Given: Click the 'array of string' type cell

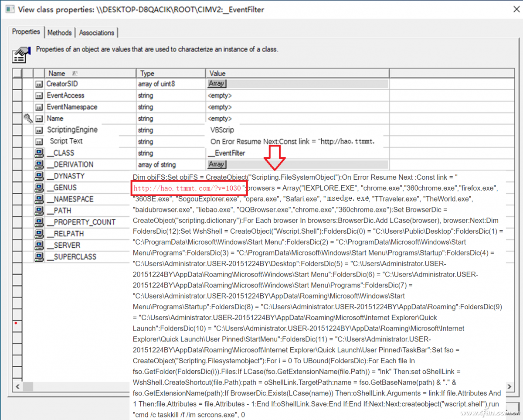Looking at the screenshot, I should 157,164.
